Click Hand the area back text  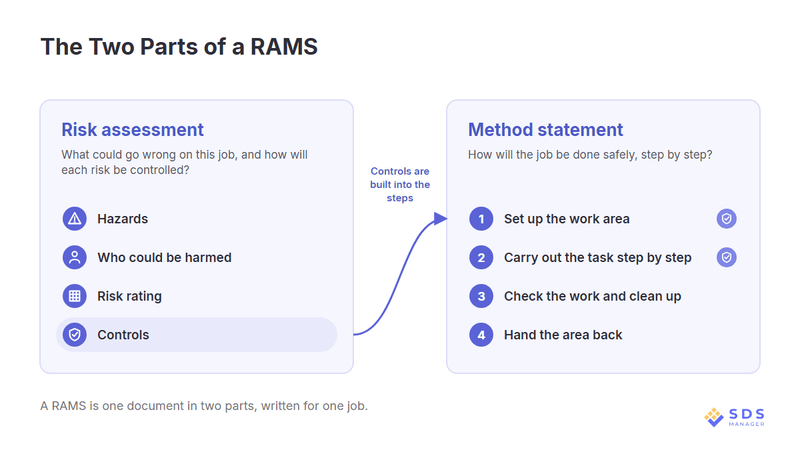coord(563,335)
